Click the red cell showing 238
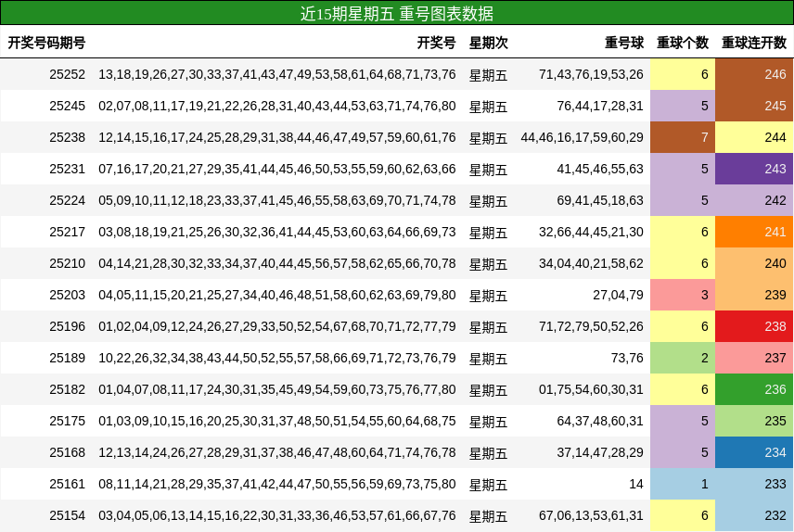This screenshot has width=794, height=532. pos(754,326)
